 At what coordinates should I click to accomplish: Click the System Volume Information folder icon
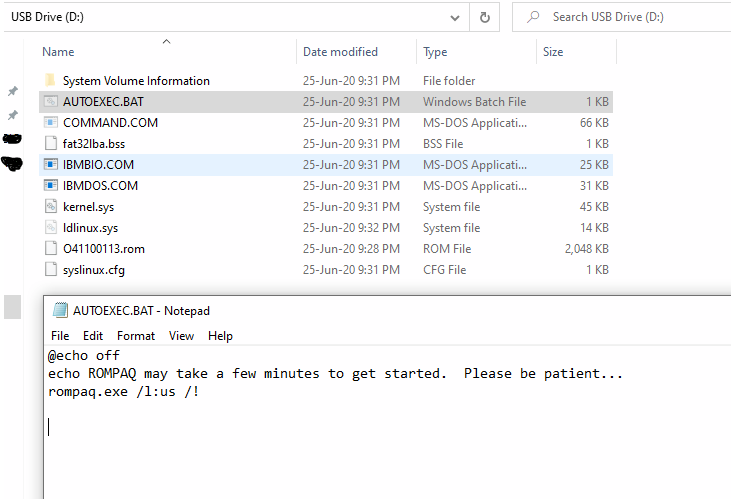(51, 81)
